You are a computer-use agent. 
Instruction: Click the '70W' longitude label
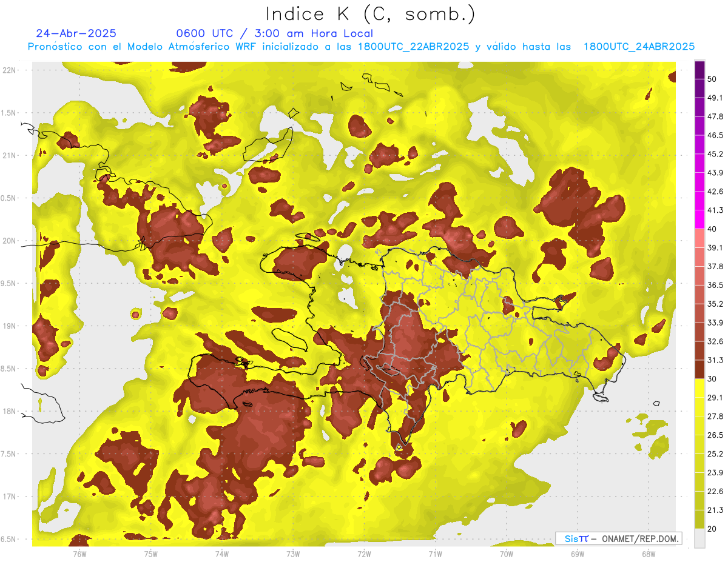tap(507, 554)
